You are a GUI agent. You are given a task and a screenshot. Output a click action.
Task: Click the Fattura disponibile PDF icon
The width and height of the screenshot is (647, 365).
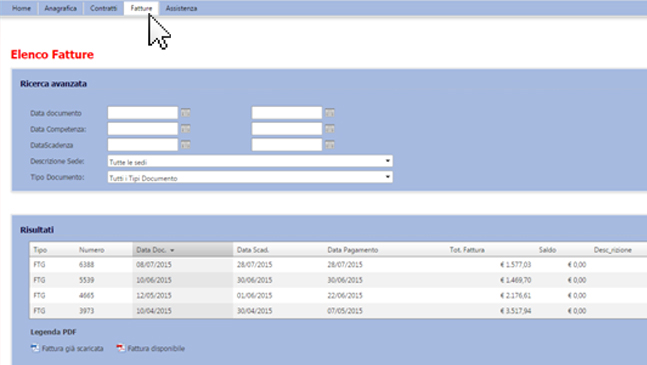point(120,348)
